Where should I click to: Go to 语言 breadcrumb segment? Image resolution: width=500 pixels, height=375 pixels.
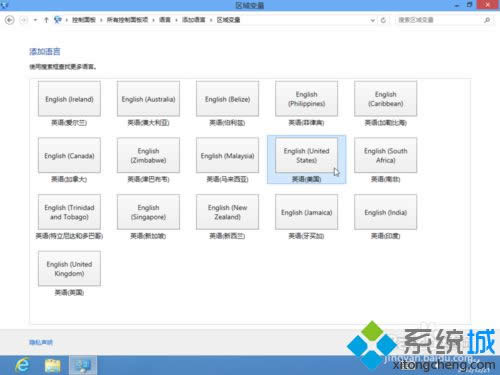165,20
